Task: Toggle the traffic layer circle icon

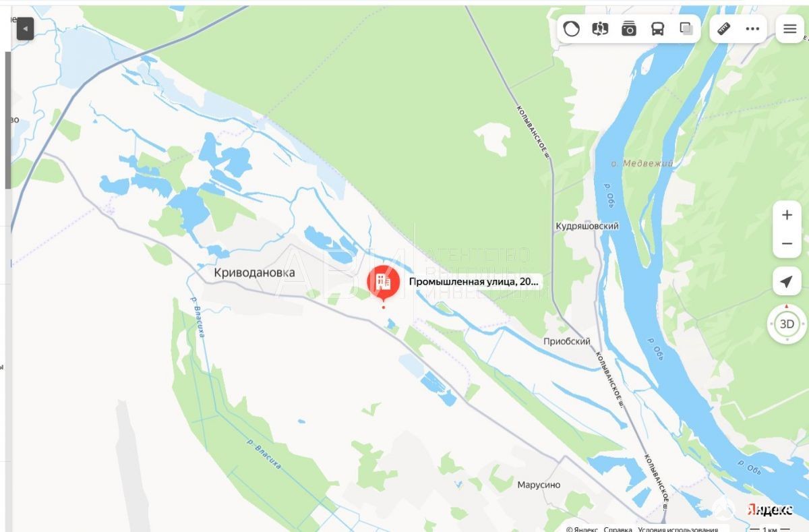Action: coord(571,29)
